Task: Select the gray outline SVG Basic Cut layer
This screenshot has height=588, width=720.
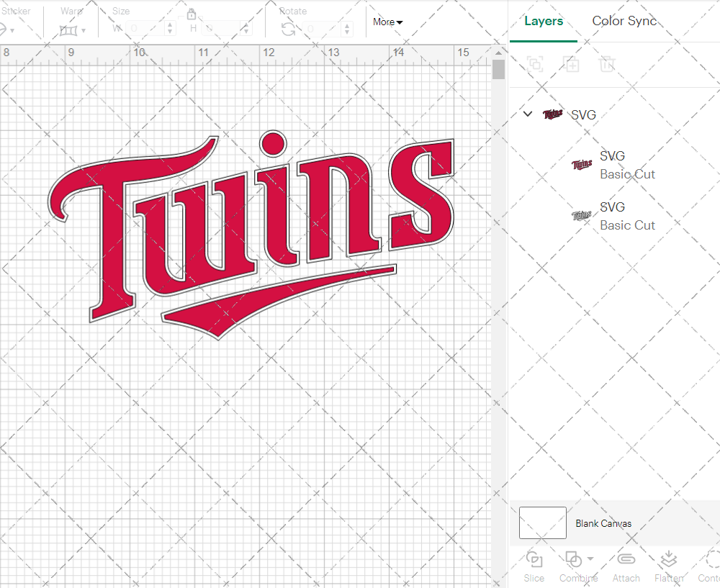Action: pyautogui.click(x=614, y=216)
